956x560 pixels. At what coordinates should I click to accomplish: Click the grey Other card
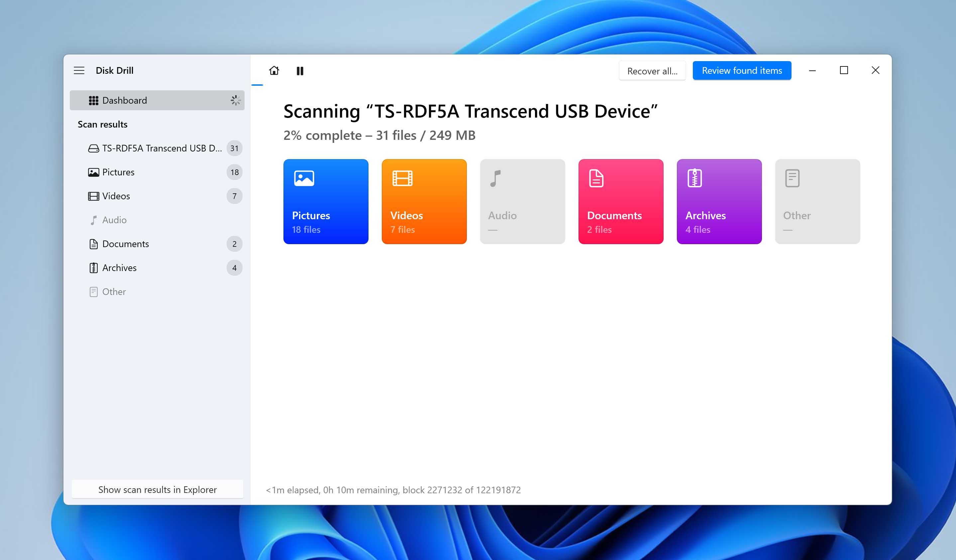(817, 201)
